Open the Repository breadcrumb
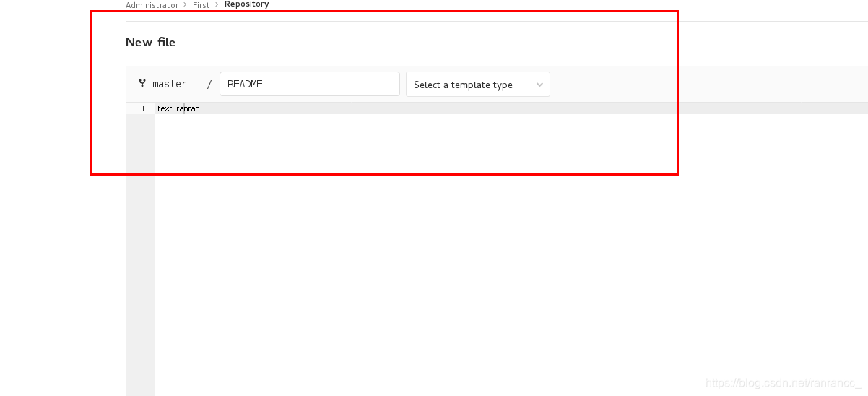 click(246, 4)
